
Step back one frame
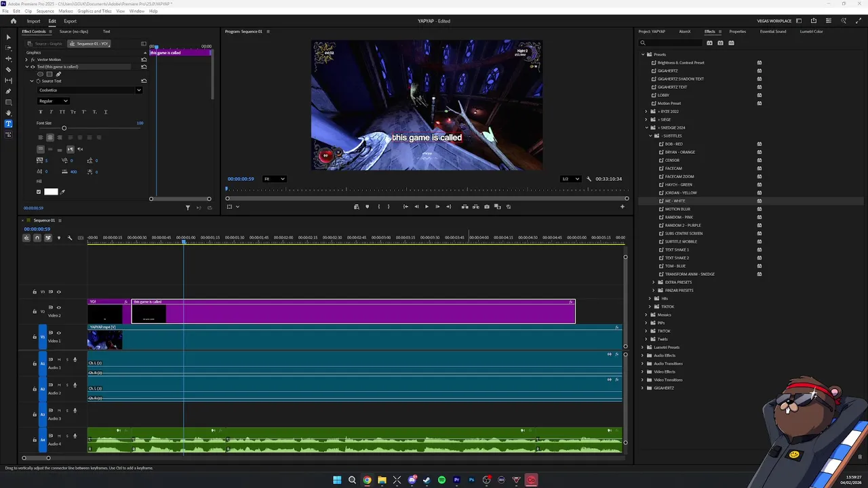pos(416,207)
